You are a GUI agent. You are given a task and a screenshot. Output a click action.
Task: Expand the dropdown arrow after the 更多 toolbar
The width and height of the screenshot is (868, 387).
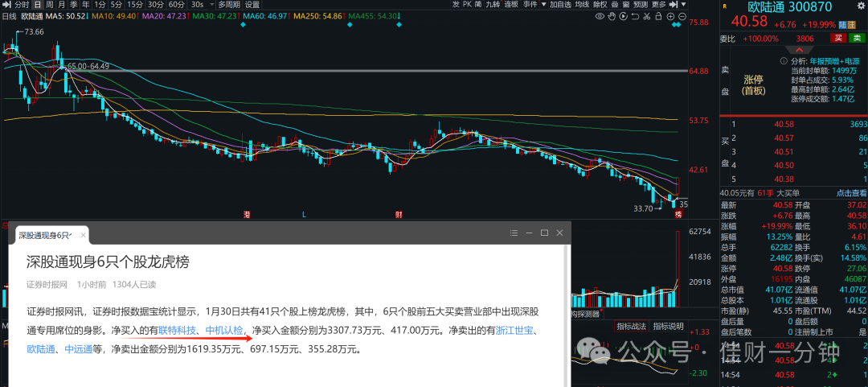tap(684, 5)
